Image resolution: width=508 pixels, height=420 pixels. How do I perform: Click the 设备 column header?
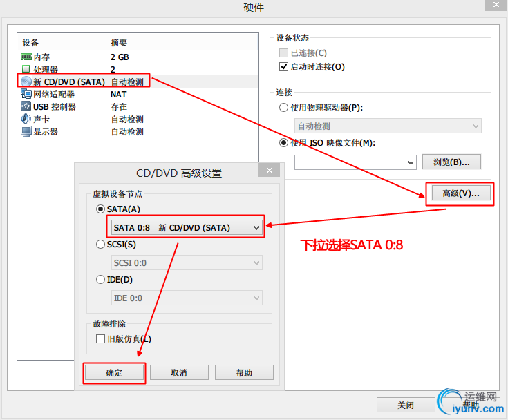click(62, 42)
